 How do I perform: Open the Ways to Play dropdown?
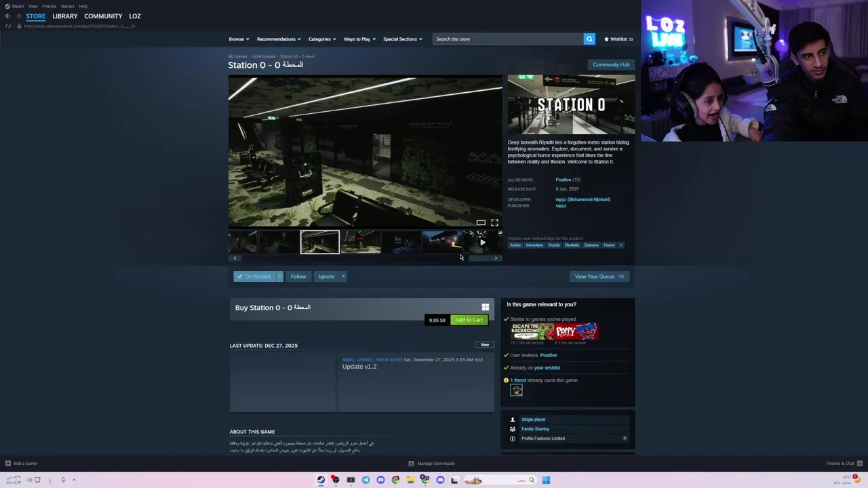(359, 39)
